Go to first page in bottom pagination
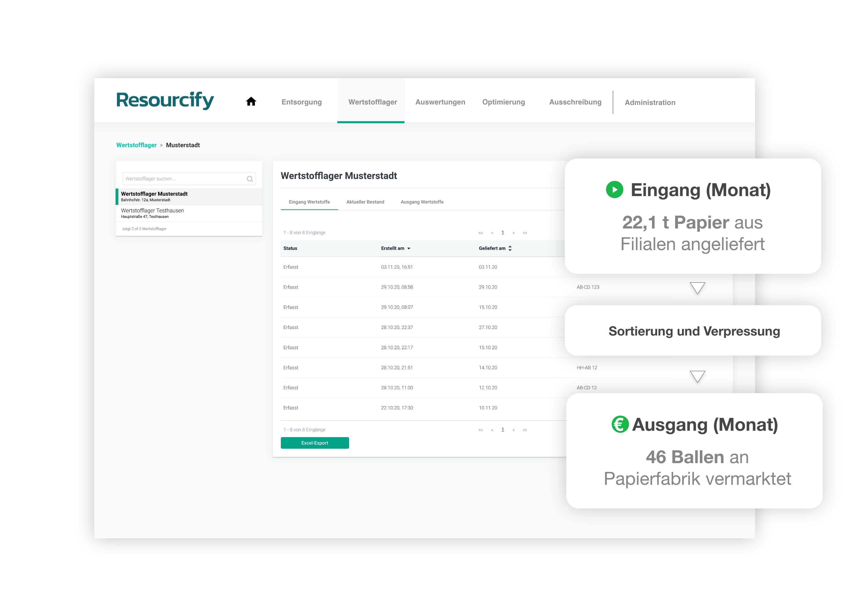The height and width of the screenshot is (616, 849). click(481, 430)
